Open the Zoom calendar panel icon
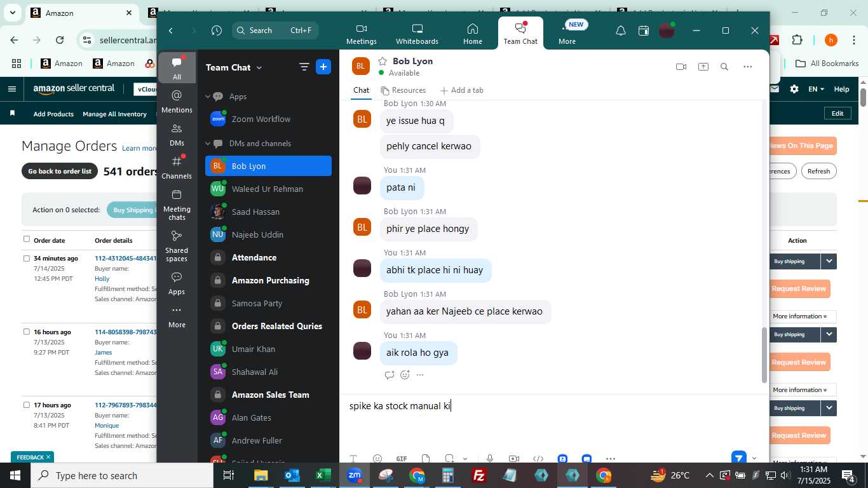 [x=644, y=30]
